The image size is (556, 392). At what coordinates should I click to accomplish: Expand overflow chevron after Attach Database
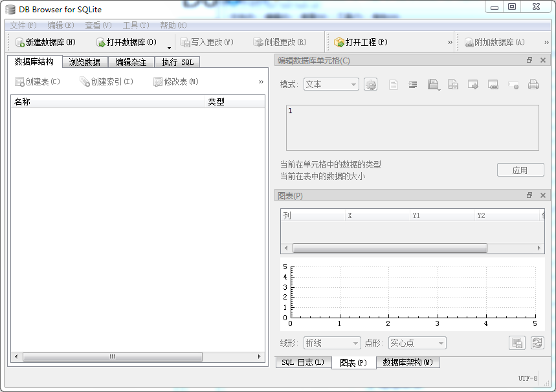coord(546,42)
